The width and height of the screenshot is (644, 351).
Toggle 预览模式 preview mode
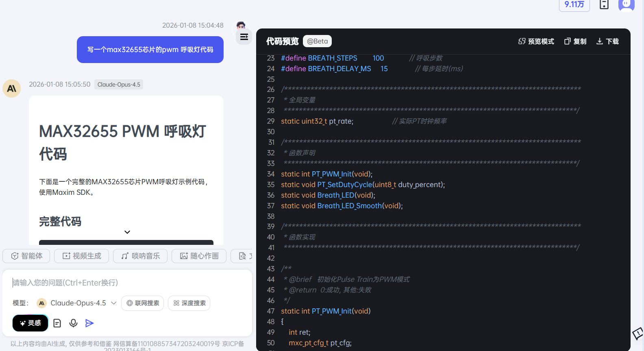536,41
